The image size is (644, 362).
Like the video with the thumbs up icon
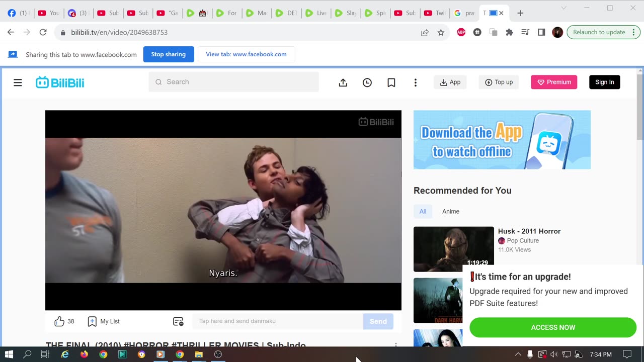coord(59,321)
